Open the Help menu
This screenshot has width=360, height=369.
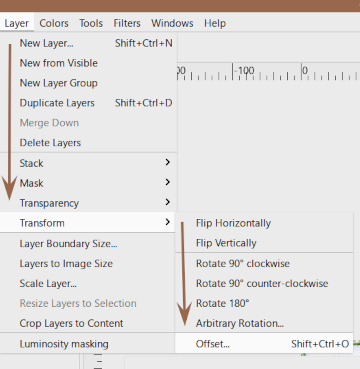coord(215,23)
